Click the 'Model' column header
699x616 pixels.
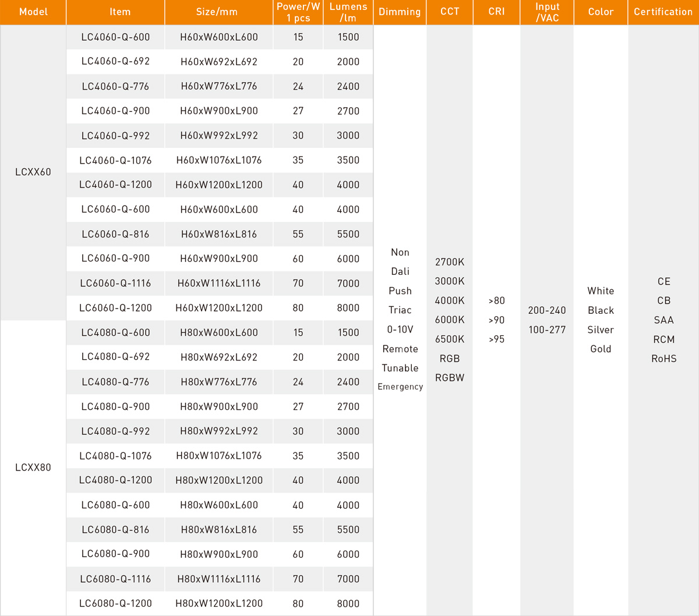pos(33,12)
